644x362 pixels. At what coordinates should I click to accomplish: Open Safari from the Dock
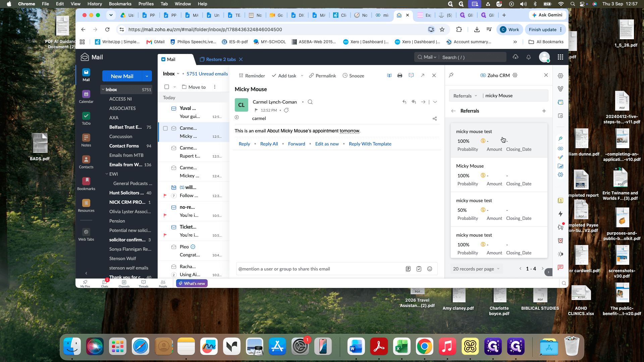[x=141, y=347]
